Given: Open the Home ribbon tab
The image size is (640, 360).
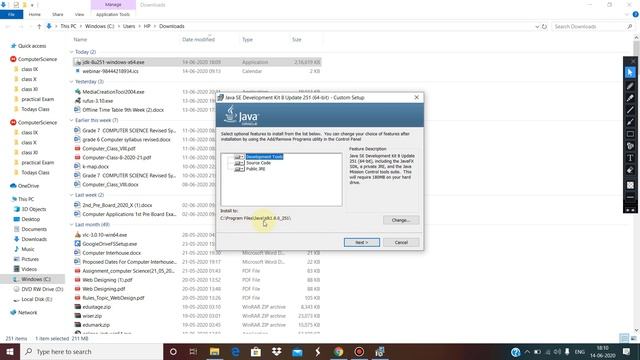Looking at the screenshot, I should click(35, 14).
